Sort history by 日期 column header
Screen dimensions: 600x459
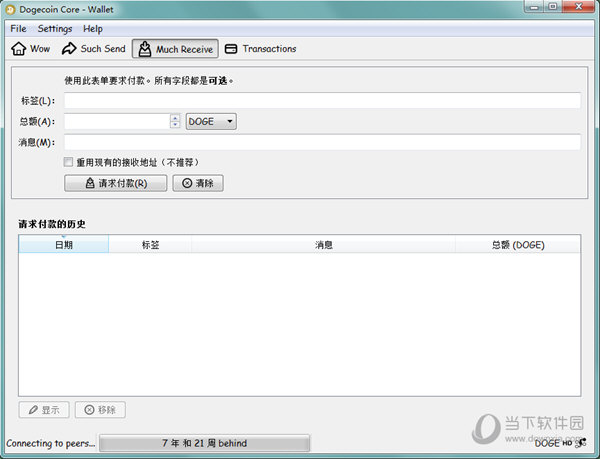coord(64,244)
